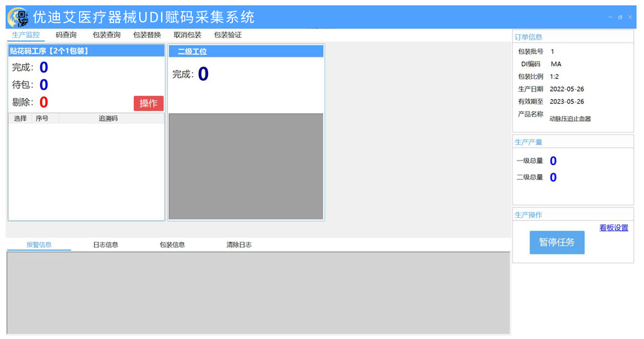Viewport: 644px width, 339px height.
Task: Click the 选择 column header
Action: coord(20,119)
